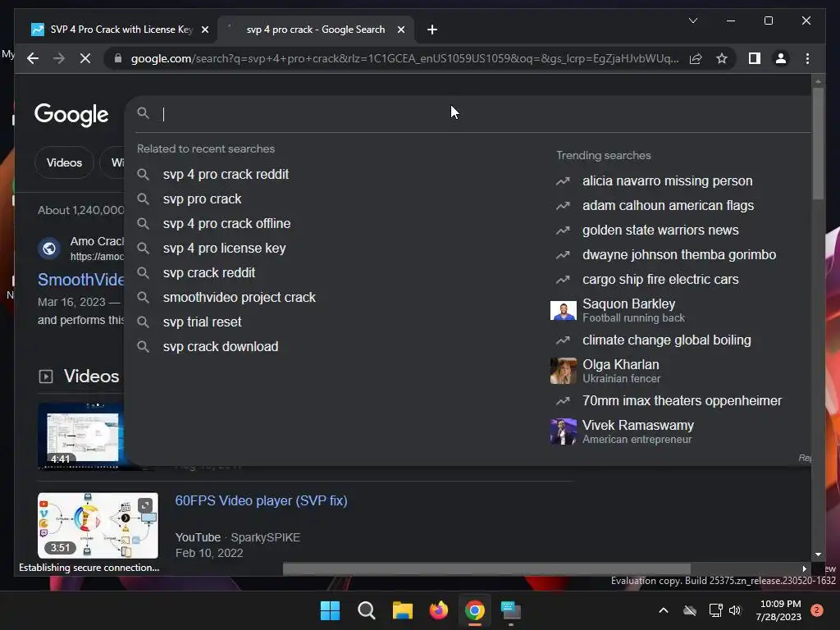
Task: Open the clock showing 10:09 PM
Action: 778,610
